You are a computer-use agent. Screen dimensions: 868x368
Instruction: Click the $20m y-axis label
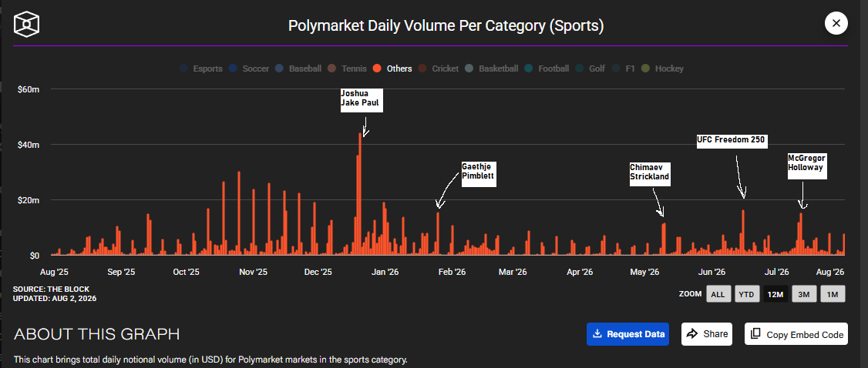pyautogui.click(x=28, y=200)
